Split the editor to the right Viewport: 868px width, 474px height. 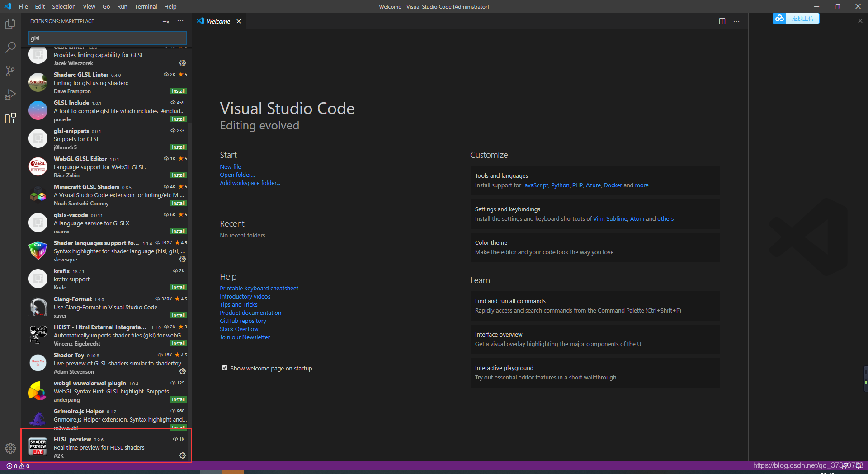pyautogui.click(x=722, y=21)
